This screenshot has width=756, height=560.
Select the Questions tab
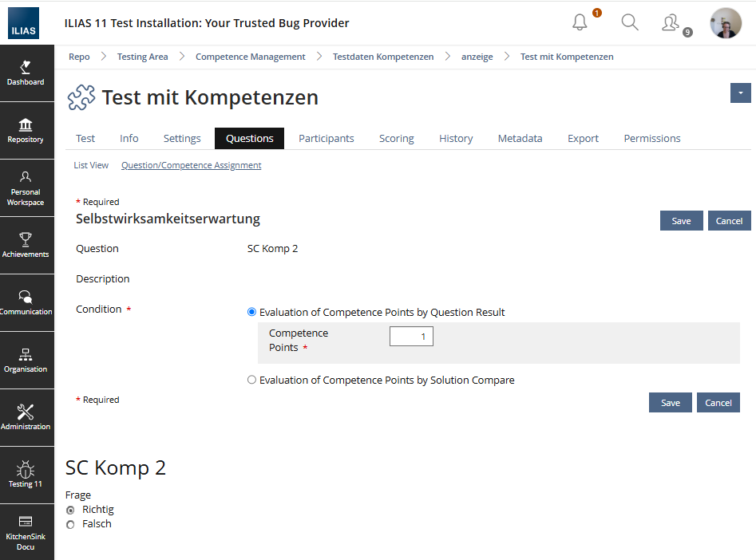tap(249, 138)
